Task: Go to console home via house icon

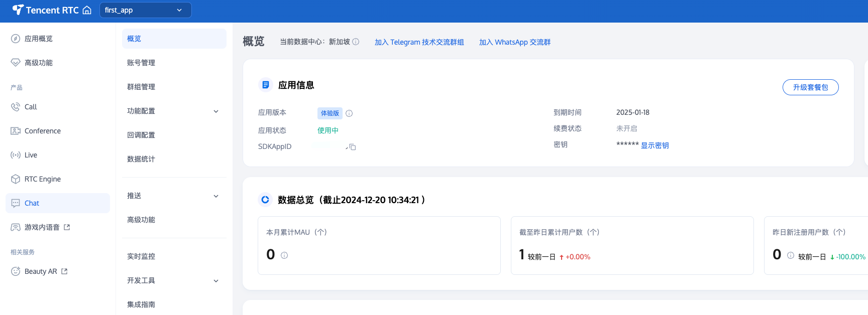Action: [87, 10]
